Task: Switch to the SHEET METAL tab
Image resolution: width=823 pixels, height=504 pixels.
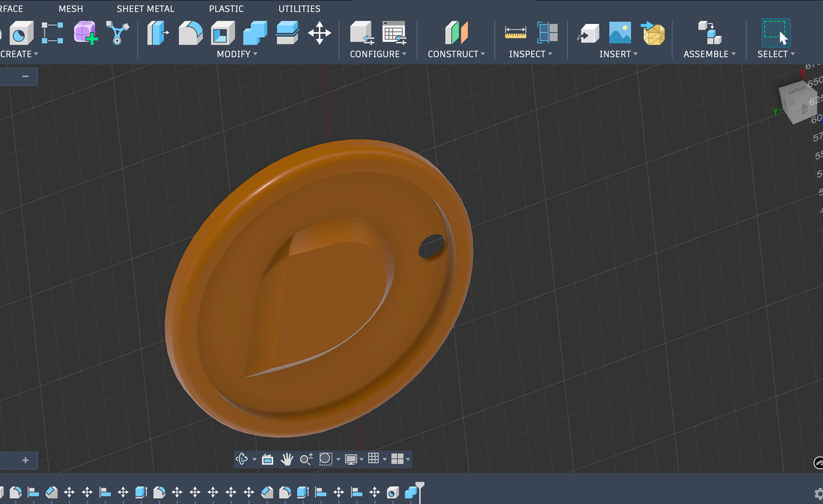Action: click(x=145, y=9)
